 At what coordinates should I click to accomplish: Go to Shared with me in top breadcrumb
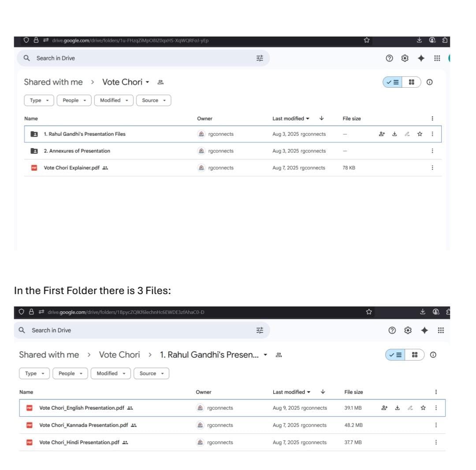(x=53, y=82)
